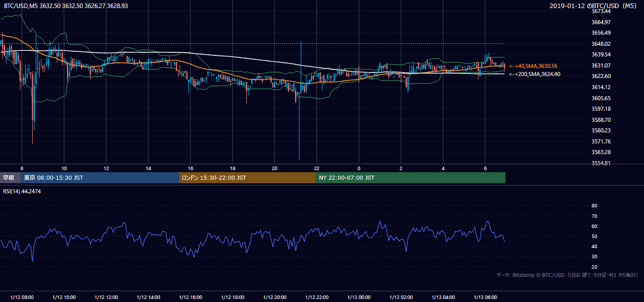
Task: Click RSI scale level 40
Action: point(594,246)
